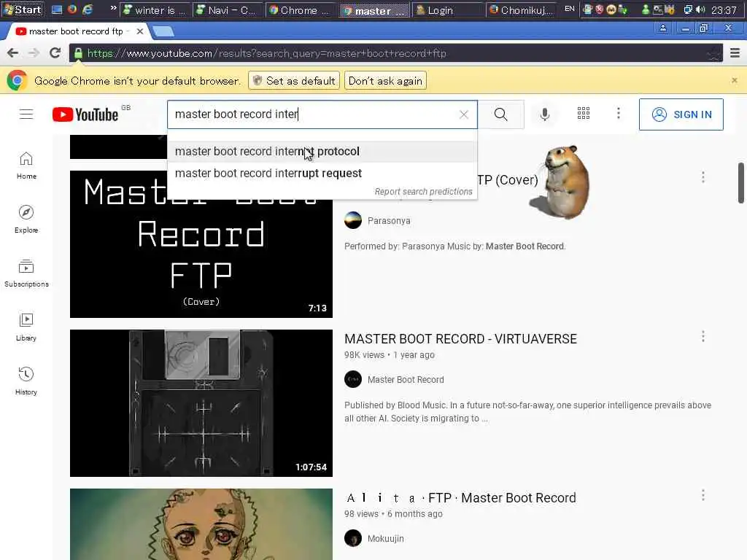Select suggestion 'master boot record internet protocol'
Screen dimensions: 747x560
pos(322,152)
